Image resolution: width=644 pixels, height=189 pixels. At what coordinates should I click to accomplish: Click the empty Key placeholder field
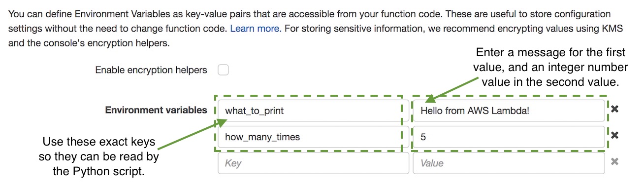pyautogui.click(x=313, y=163)
